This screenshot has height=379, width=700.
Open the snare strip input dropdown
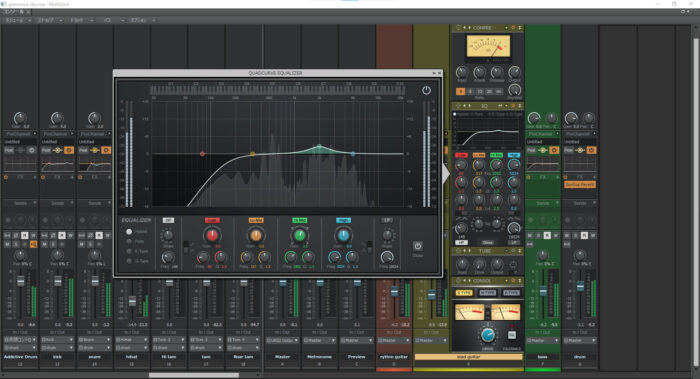point(94,340)
